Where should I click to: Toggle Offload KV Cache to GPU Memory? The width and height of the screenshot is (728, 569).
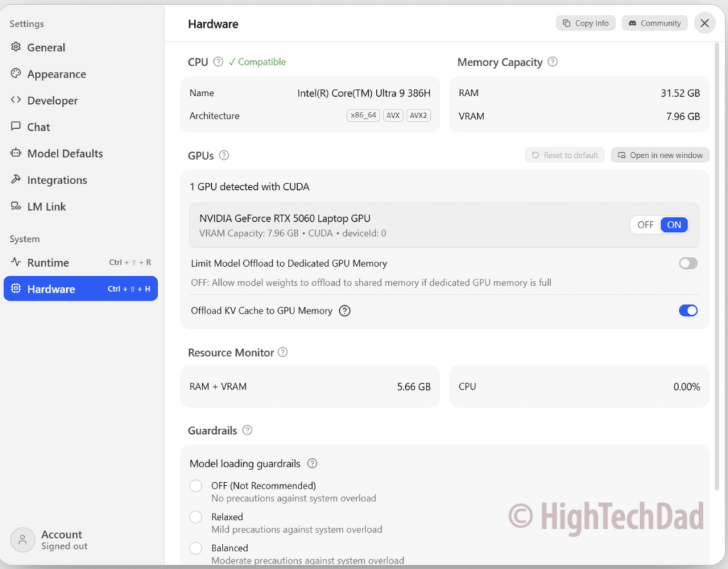688,311
